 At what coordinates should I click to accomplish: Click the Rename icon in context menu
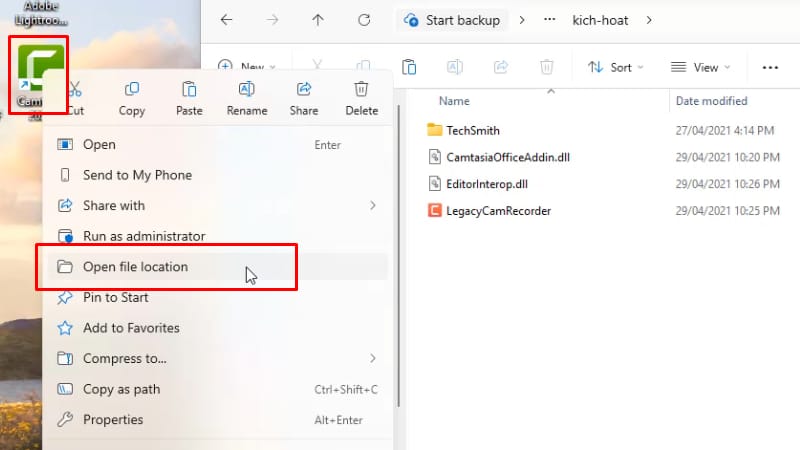click(247, 89)
